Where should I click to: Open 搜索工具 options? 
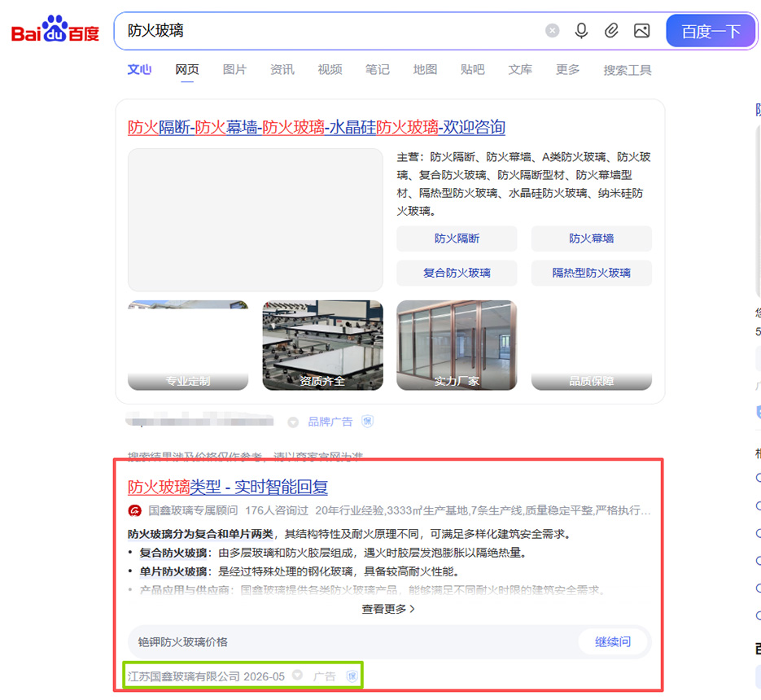(x=628, y=70)
